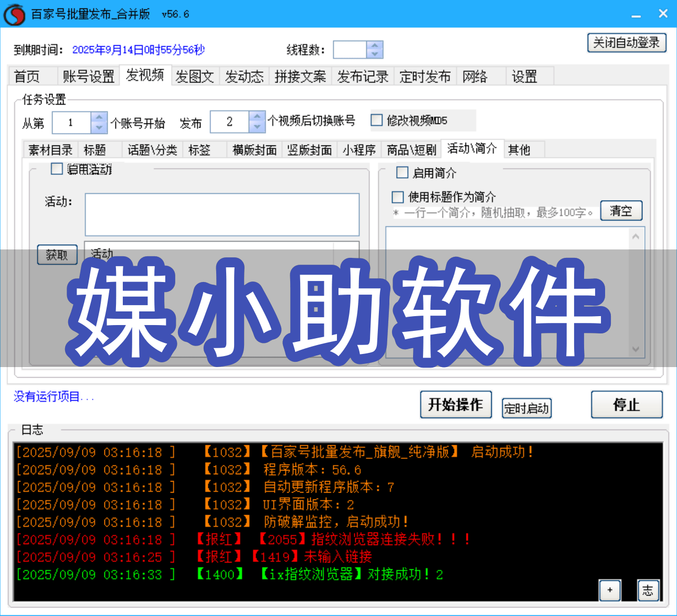The height and width of the screenshot is (616, 677).
Task: Select the 横版封面 sub-tab
Action: coord(255,150)
